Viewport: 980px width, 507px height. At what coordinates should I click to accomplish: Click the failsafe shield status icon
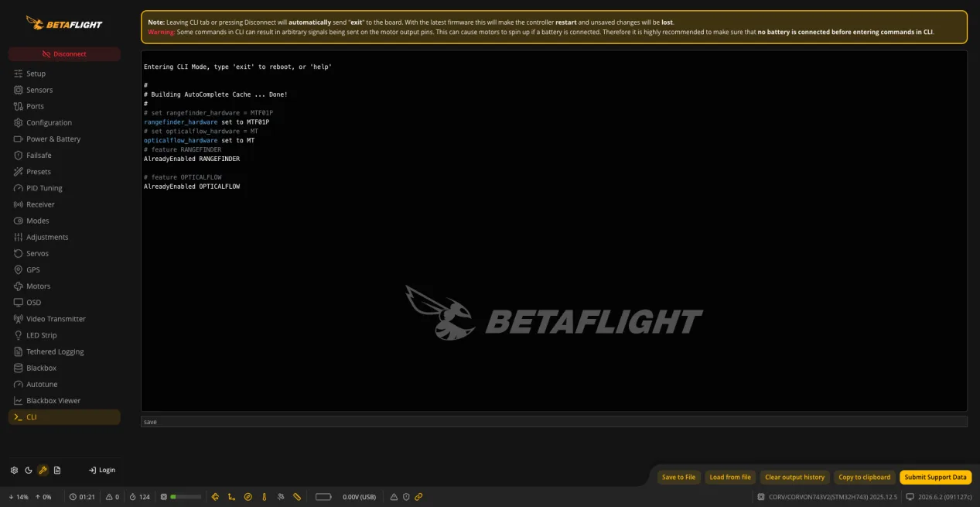tap(406, 496)
